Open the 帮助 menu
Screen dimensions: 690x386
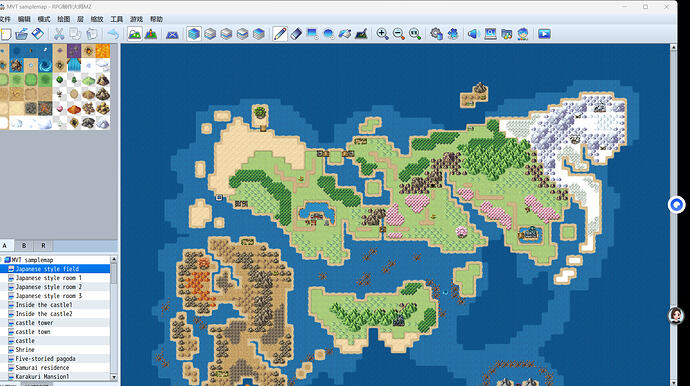coord(156,19)
